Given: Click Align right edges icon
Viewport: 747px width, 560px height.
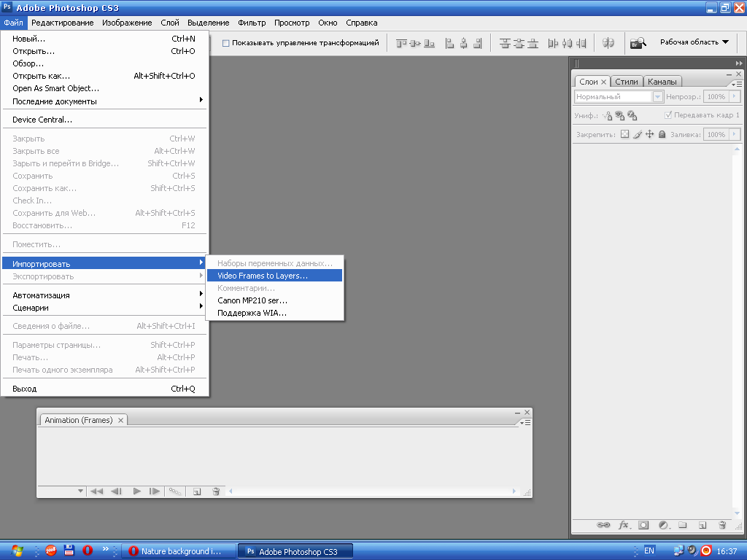Looking at the screenshot, I should coord(477,43).
